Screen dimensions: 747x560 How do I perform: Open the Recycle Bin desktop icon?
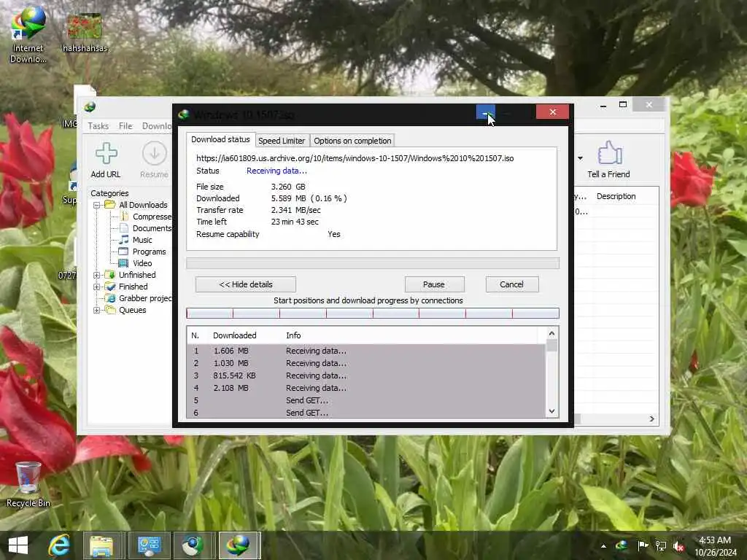[x=28, y=484]
